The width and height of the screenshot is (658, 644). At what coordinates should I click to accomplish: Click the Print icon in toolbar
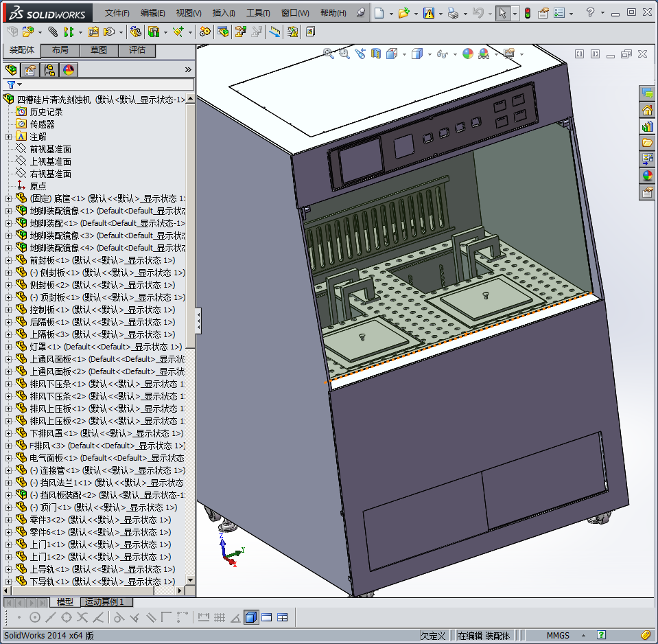click(x=452, y=13)
